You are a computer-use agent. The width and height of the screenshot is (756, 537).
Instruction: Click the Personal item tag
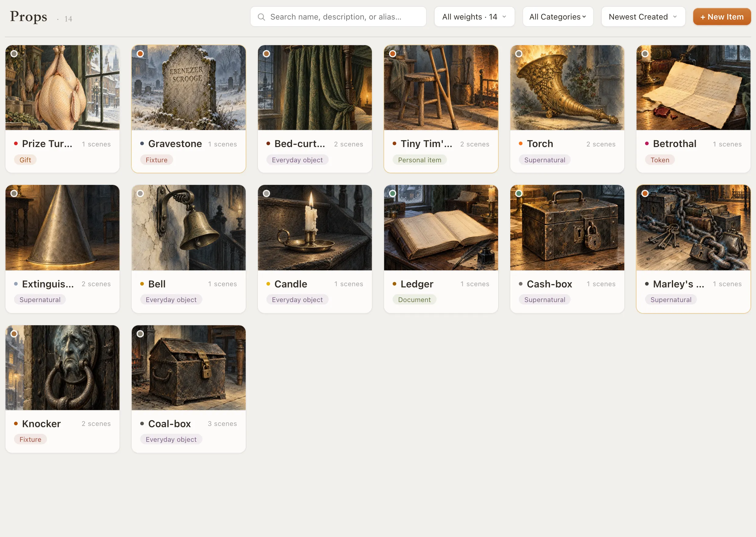pos(419,160)
